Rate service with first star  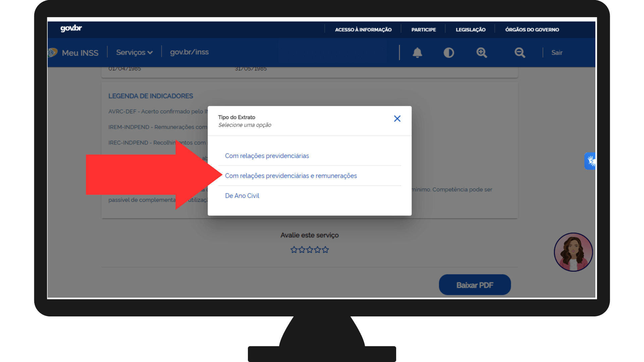(294, 250)
